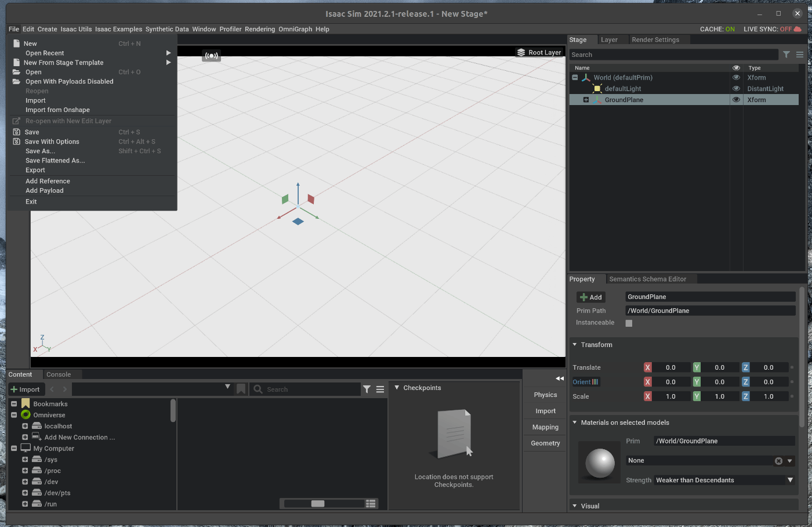Click the Physics side button
The width and height of the screenshot is (812, 527).
click(x=545, y=395)
